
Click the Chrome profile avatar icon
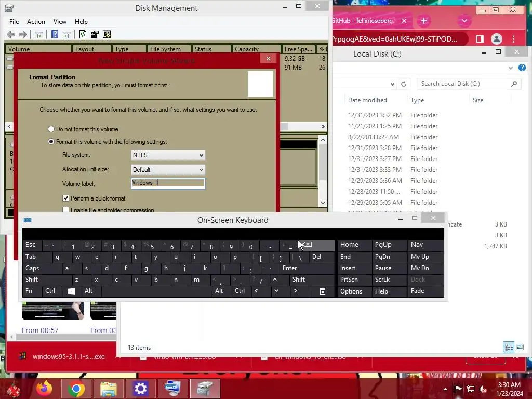pyautogui.click(x=496, y=39)
